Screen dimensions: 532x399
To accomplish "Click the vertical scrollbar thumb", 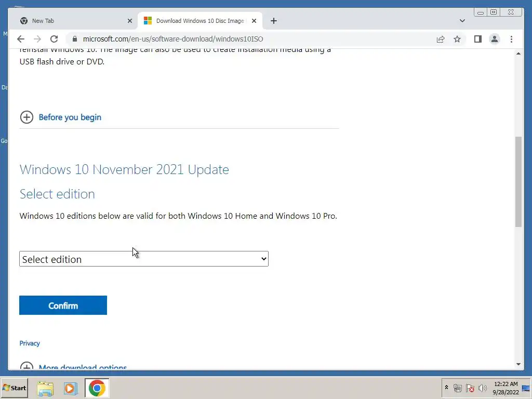I will tap(518, 182).
